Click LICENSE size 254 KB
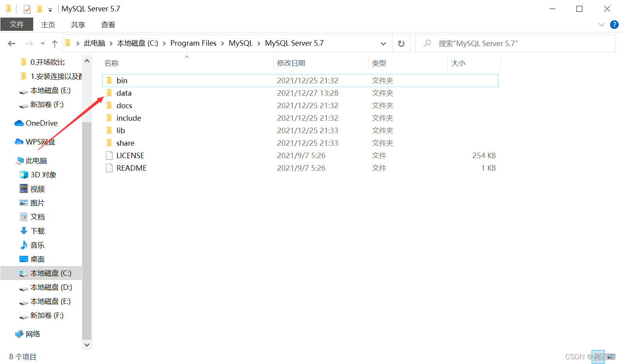The height and width of the screenshot is (364, 621). pyautogui.click(x=484, y=155)
